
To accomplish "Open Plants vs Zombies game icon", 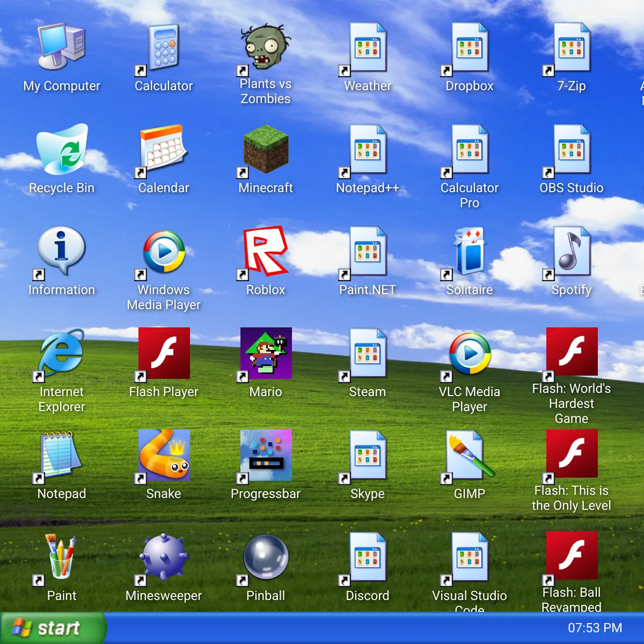I will [x=266, y=47].
